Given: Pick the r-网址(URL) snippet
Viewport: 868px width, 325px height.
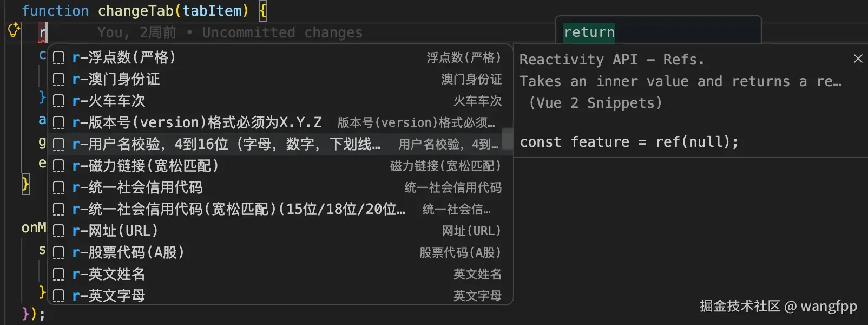Looking at the screenshot, I should click(280, 231).
